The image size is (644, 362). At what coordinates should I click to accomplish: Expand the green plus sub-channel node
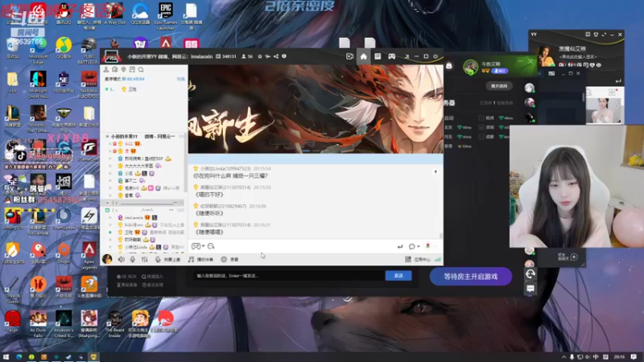(x=108, y=210)
